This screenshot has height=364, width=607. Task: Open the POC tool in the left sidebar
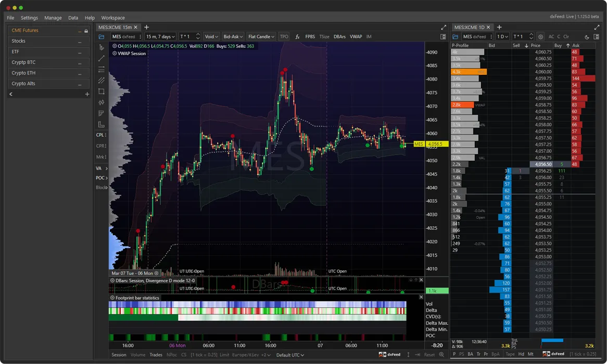100,178
